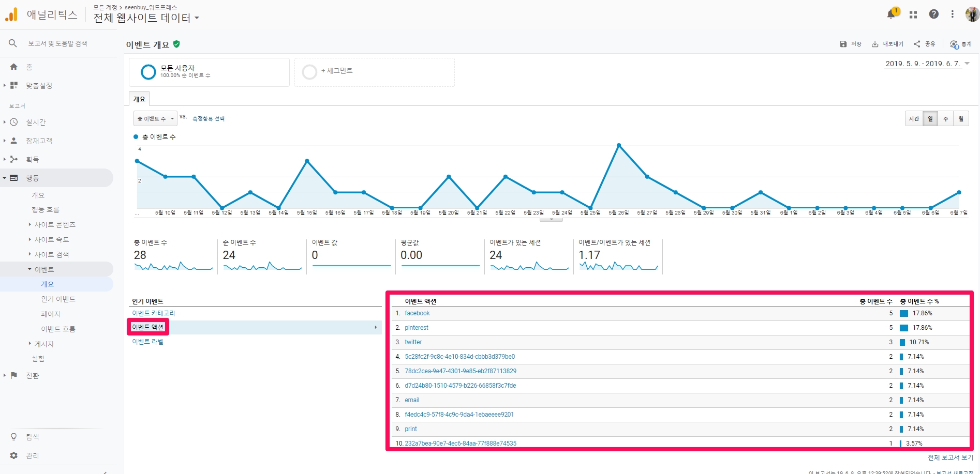
Task: Click the facebook event action link
Action: tap(417, 313)
